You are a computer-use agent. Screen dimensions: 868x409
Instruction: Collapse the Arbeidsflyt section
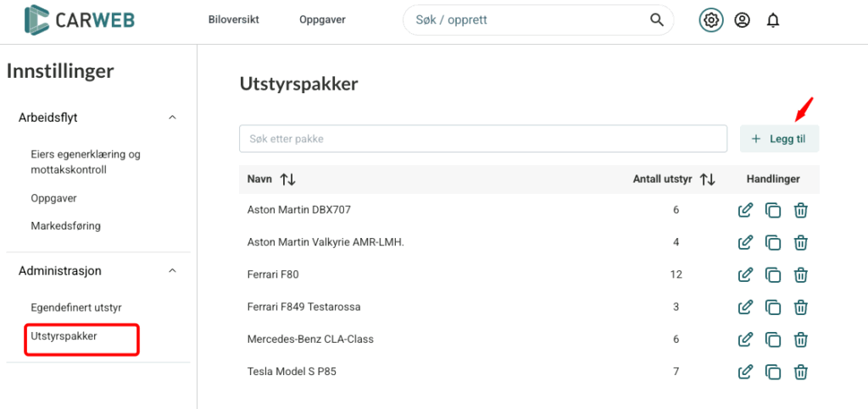[x=172, y=118]
